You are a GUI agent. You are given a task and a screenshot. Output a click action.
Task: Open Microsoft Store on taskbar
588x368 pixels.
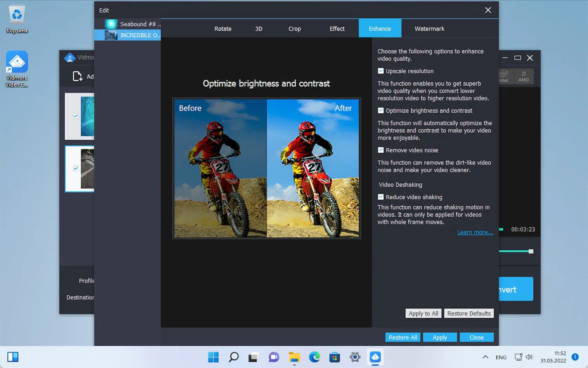[335, 357]
